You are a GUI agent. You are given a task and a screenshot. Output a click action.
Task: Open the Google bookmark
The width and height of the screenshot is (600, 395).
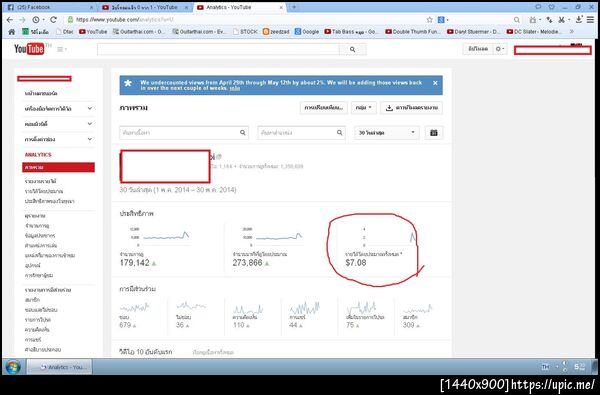pos(307,32)
